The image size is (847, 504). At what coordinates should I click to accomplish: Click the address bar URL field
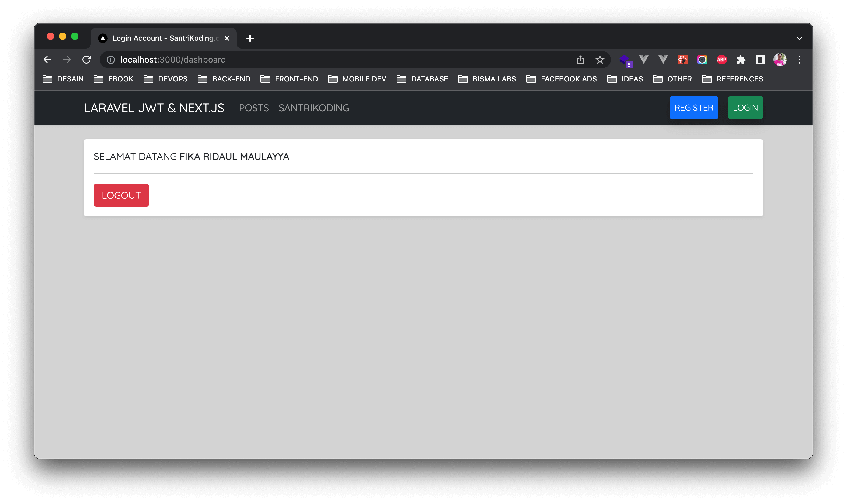(306, 60)
